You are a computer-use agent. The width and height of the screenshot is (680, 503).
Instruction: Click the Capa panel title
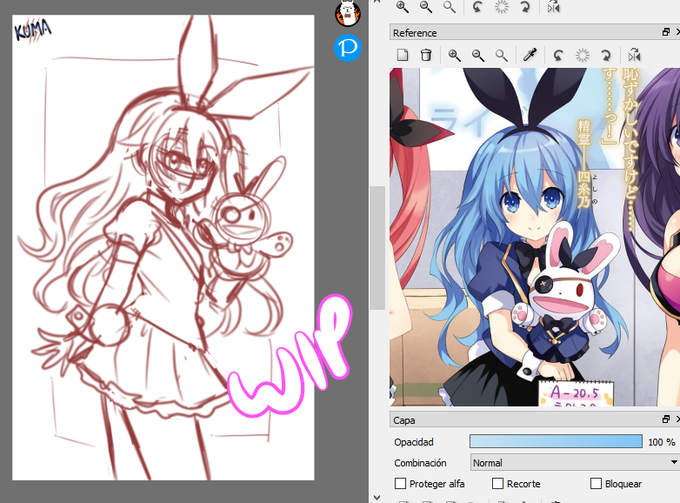[x=404, y=420]
